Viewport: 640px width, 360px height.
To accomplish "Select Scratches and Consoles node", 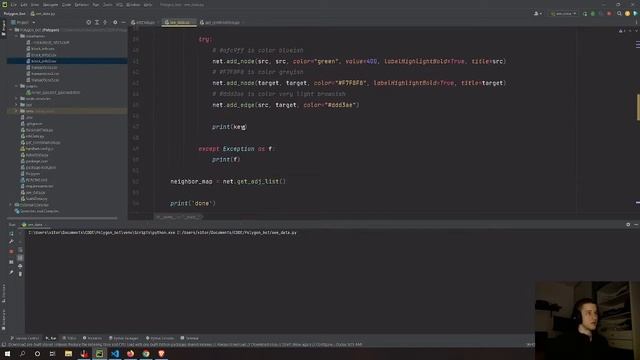I will (x=37, y=211).
